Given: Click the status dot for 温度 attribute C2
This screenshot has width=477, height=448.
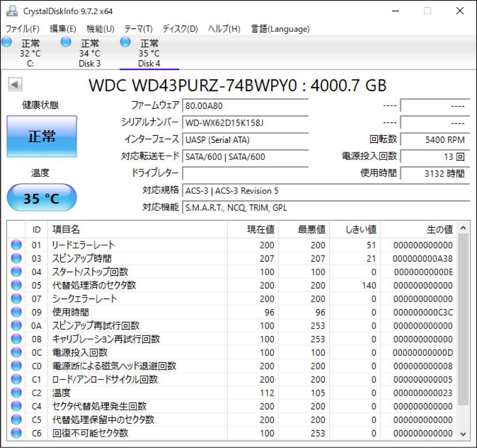Looking at the screenshot, I should pyautogui.click(x=15, y=393).
